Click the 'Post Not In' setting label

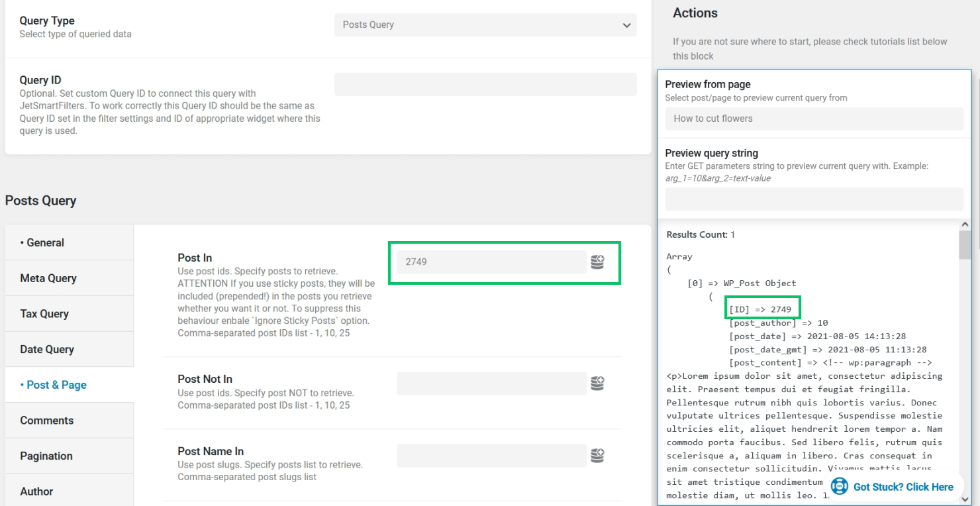click(205, 379)
